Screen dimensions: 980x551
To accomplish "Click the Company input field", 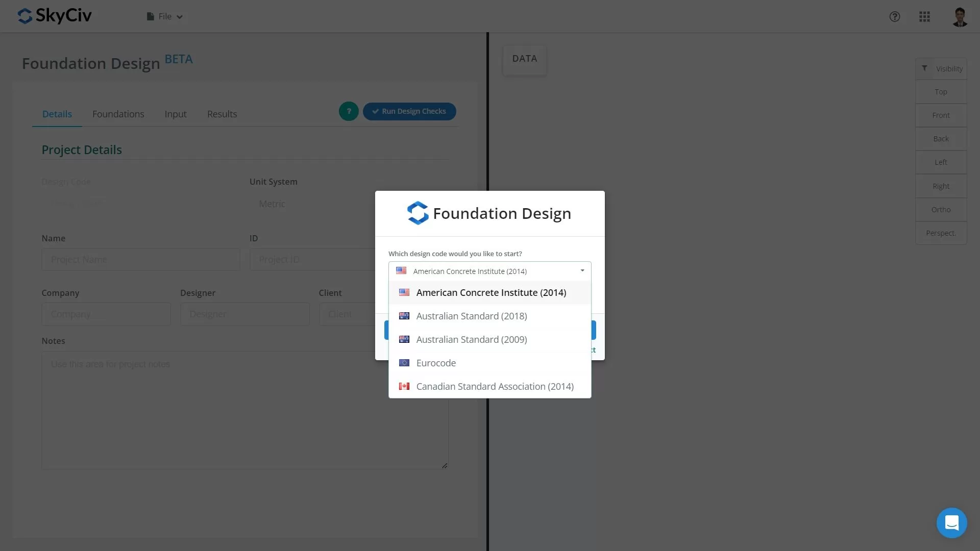I will tap(106, 314).
